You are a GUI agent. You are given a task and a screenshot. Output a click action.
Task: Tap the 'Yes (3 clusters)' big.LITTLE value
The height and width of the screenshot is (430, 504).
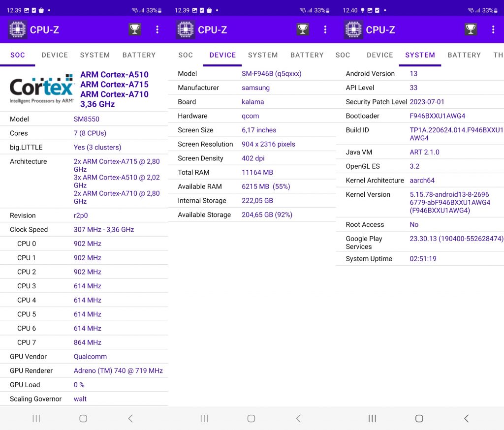point(97,147)
